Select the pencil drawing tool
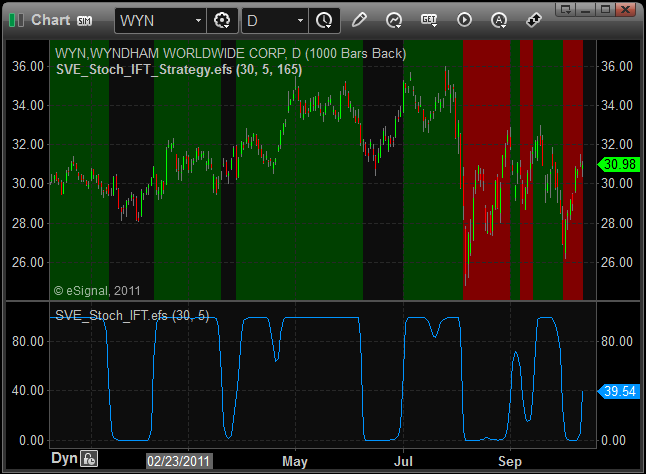The width and height of the screenshot is (646, 474). (359, 20)
